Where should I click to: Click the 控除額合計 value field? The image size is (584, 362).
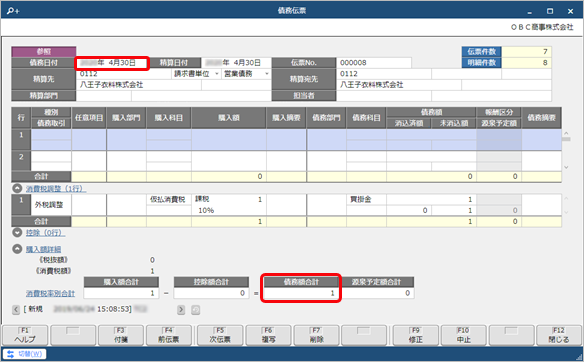211,293
